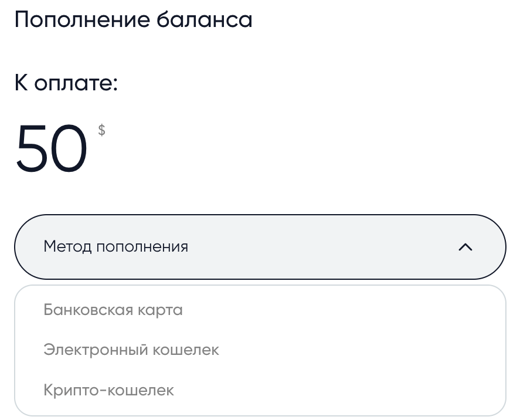Select the bank card option in the dropdown
The image size is (510, 420).
[x=113, y=310]
